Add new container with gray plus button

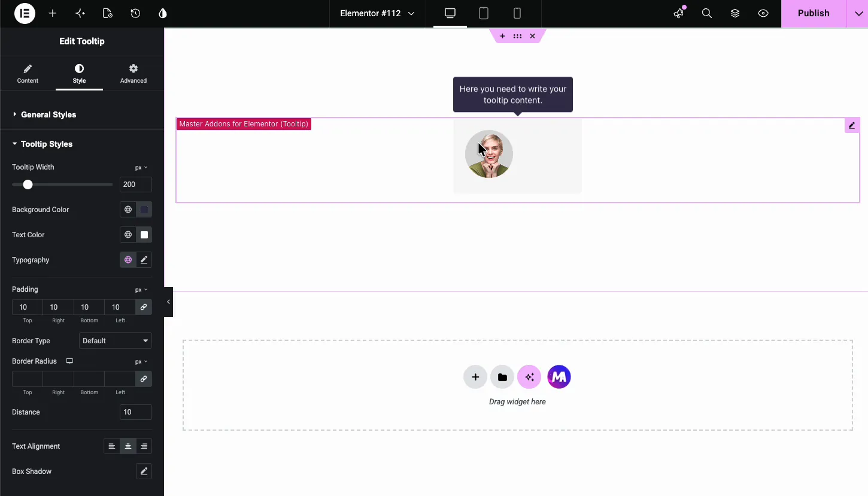tap(475, 377)
